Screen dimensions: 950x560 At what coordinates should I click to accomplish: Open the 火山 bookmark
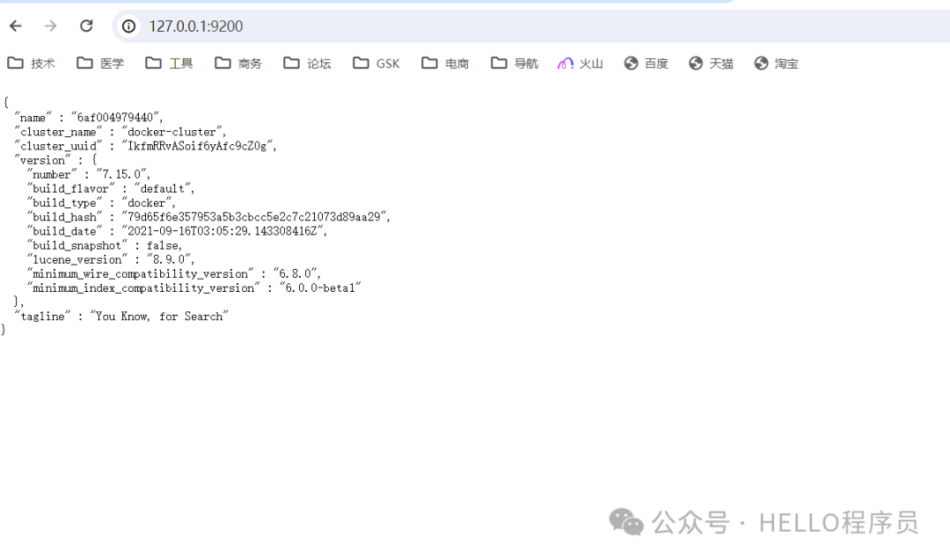[581, 63]
